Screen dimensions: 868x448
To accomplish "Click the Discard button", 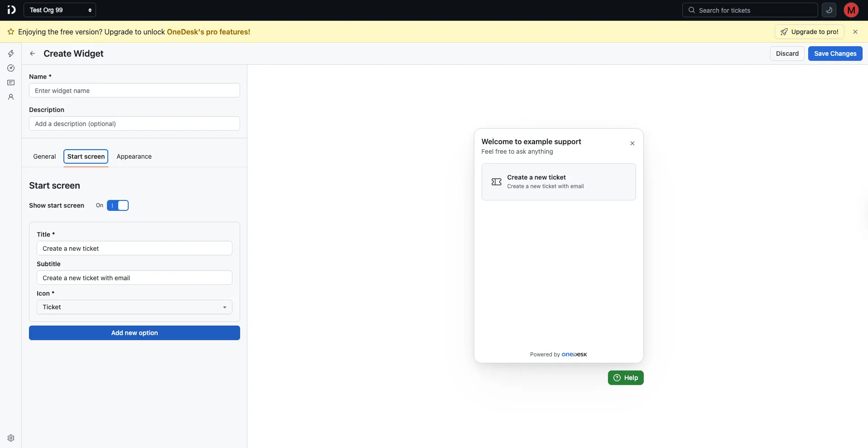I will tap(787, 54).
